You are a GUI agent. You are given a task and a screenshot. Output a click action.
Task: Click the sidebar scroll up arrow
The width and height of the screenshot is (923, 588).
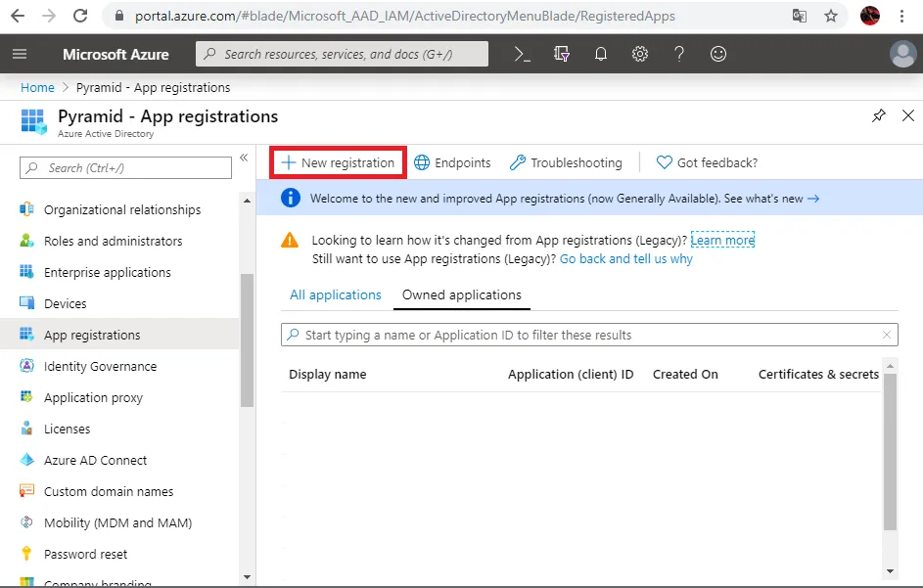click(248, 201)
